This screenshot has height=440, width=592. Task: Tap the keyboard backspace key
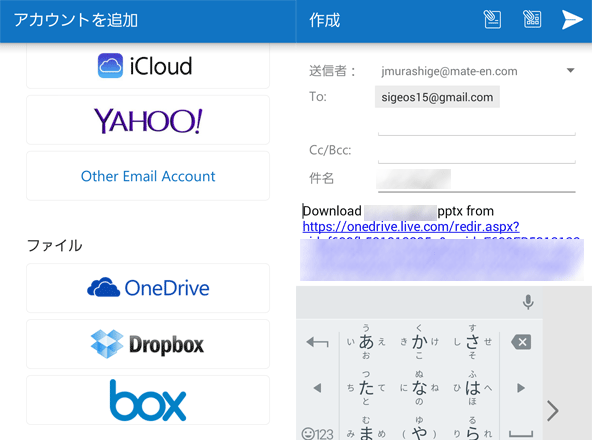pyautogui.click(x=521, y=342)
